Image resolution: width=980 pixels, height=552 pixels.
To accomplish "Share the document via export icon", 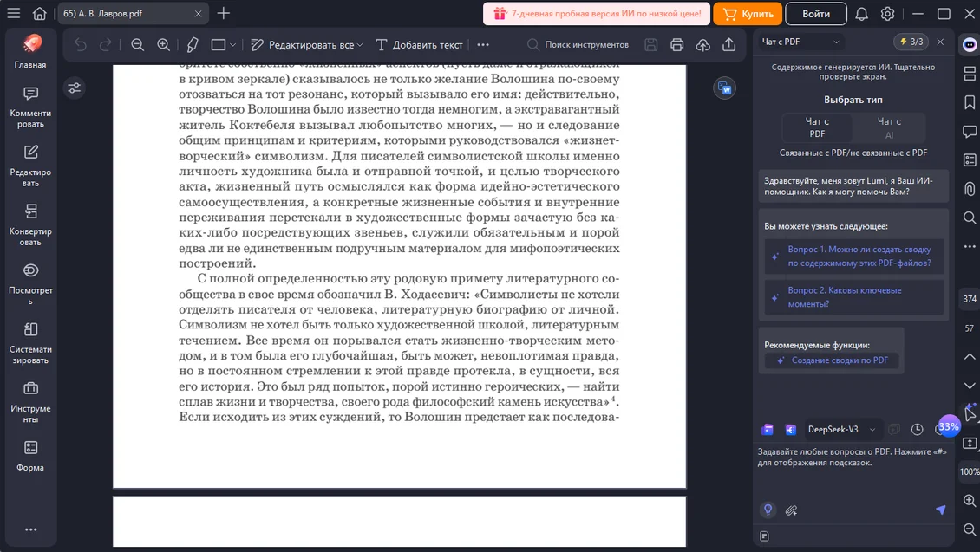I will (728, 44).
